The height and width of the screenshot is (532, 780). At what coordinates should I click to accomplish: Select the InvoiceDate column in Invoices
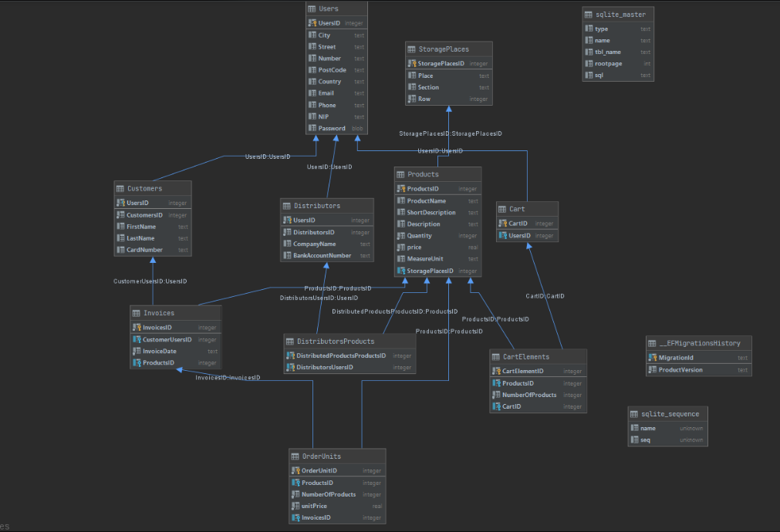coord(176,351)
